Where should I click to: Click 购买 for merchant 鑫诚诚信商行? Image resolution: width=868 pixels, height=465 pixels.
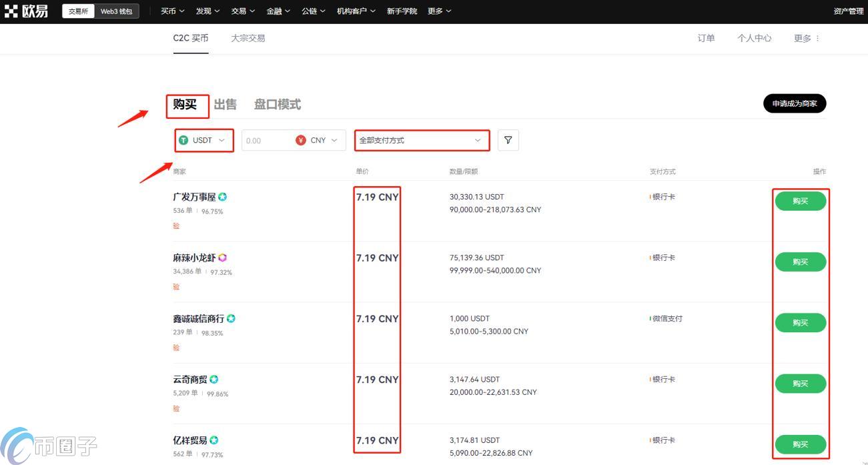tap(800, 322)
